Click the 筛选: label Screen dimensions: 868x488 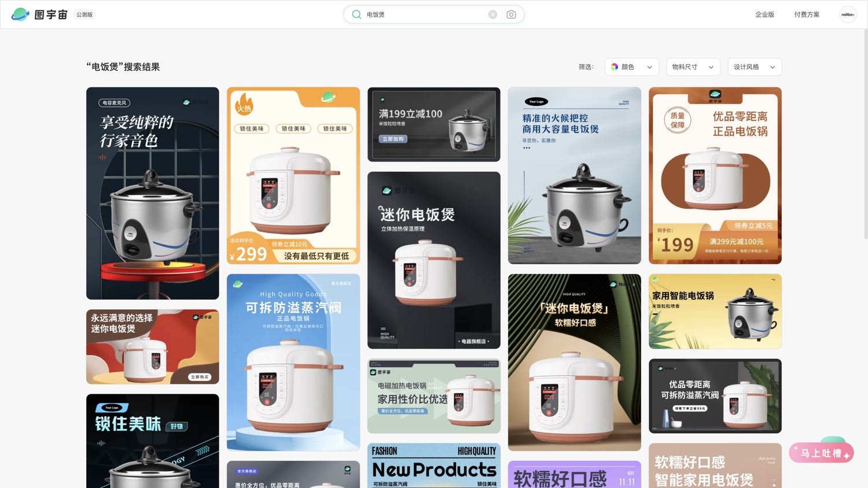(x=586, y=67)
